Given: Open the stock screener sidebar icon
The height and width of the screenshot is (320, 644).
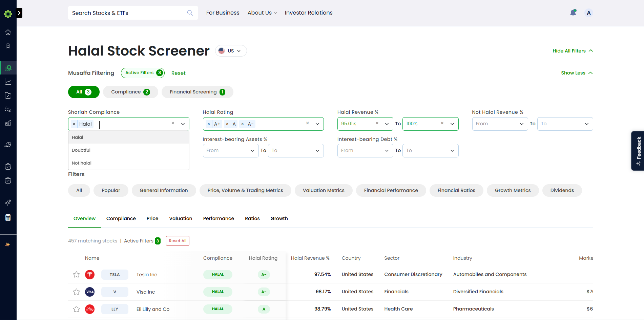Looking at the screenshot, I should click(x=8, y=68).
